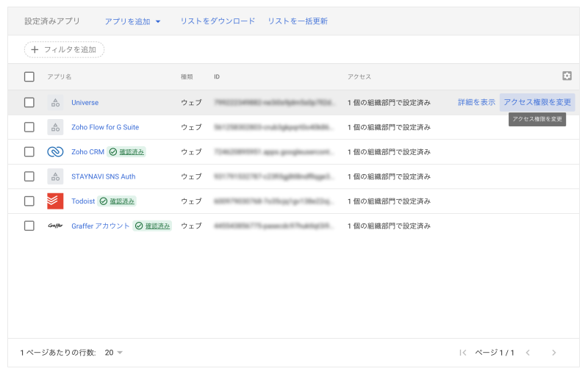The width and height of the screenshot is (588, 374).
Task: Go to the first page icon
Action: click(x=463, y=353)
